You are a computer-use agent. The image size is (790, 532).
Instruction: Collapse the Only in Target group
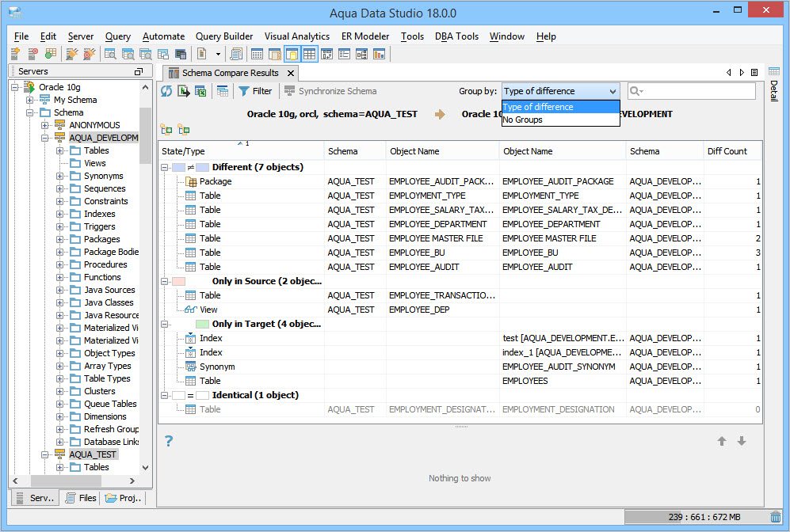coord(164,324)
